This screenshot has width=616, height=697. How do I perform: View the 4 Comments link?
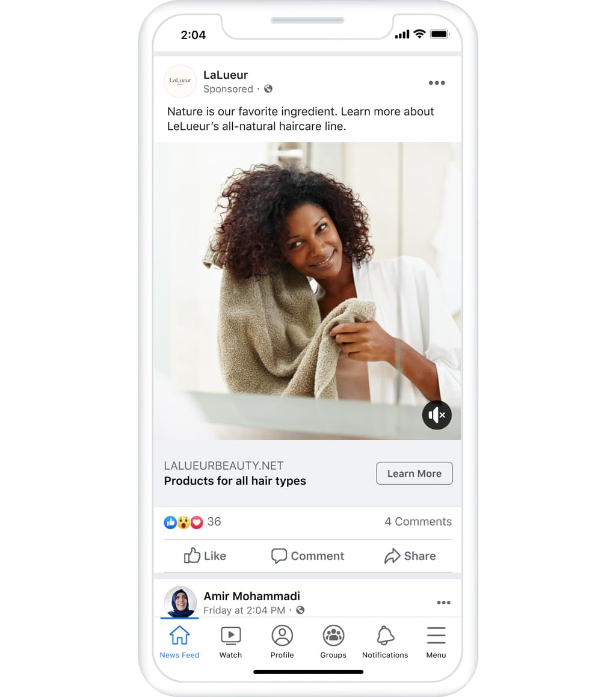(417, 521)
